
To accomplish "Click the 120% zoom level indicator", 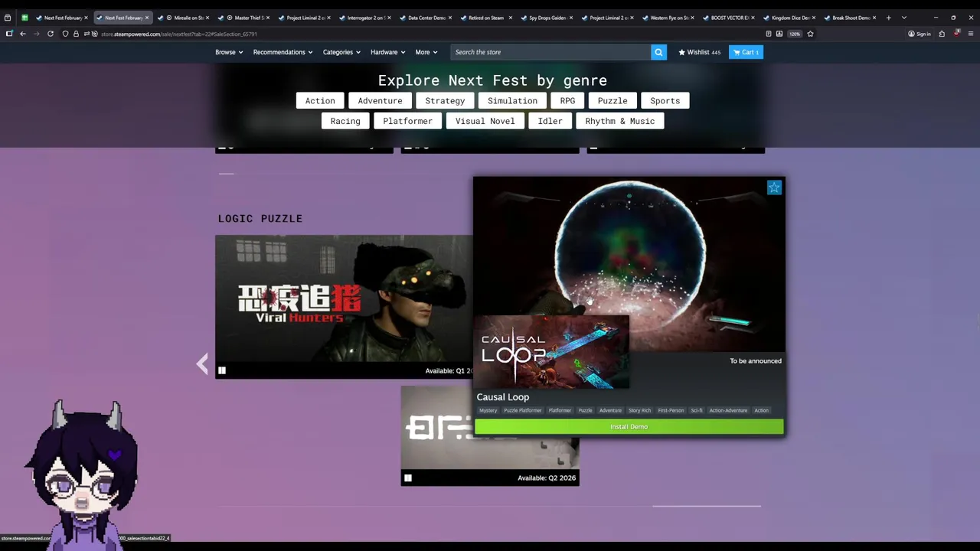I will click(x=795, y=34).
